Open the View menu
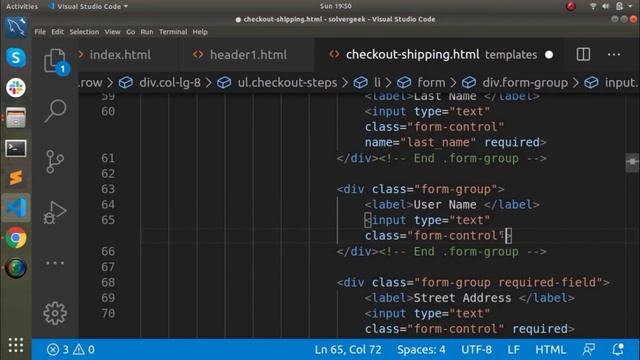Image resolution: width=640 pixels, height=360 pixels. pos(112,32)
